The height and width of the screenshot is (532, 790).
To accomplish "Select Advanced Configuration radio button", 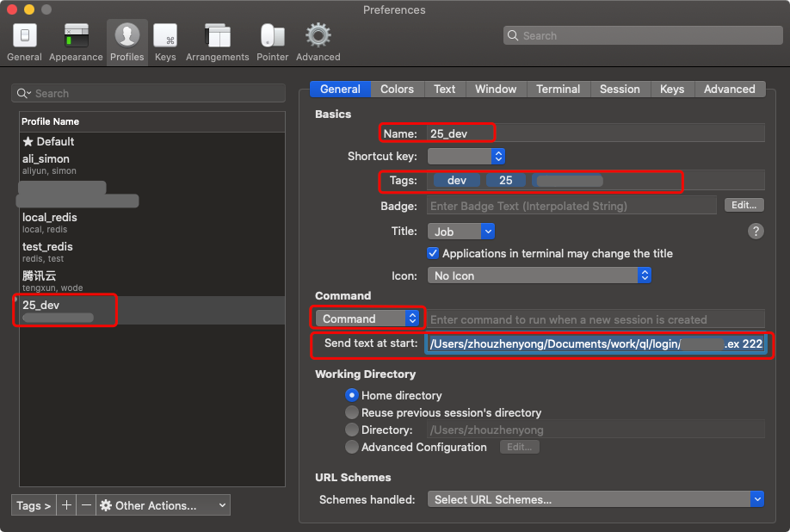I will (x=352, y=447).
